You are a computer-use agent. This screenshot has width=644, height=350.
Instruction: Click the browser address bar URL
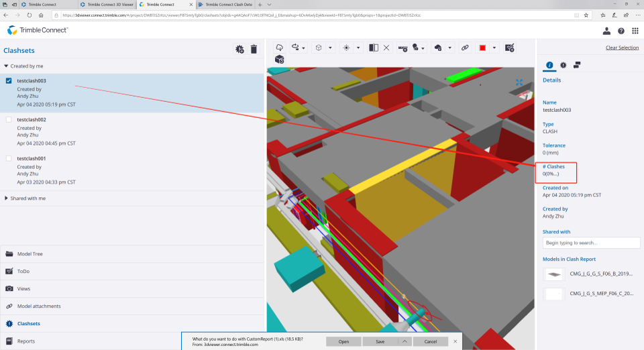tap(241, 15)
